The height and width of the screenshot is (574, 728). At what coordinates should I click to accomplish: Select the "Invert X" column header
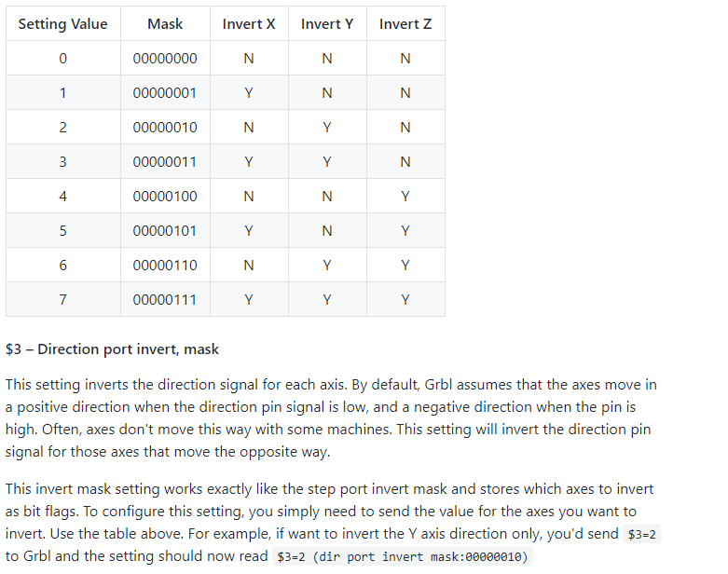249,24
